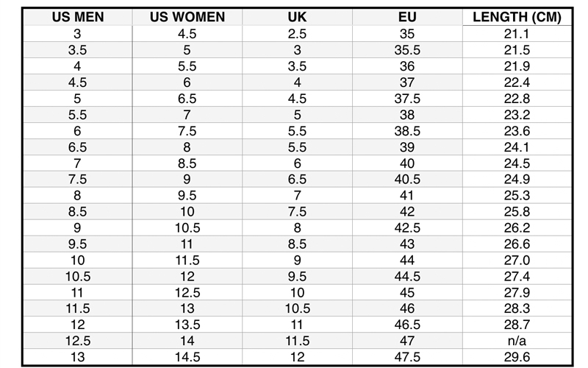Click the 24.1 length cell
This screenshot has height=368, width=588.
pos(517,146)
